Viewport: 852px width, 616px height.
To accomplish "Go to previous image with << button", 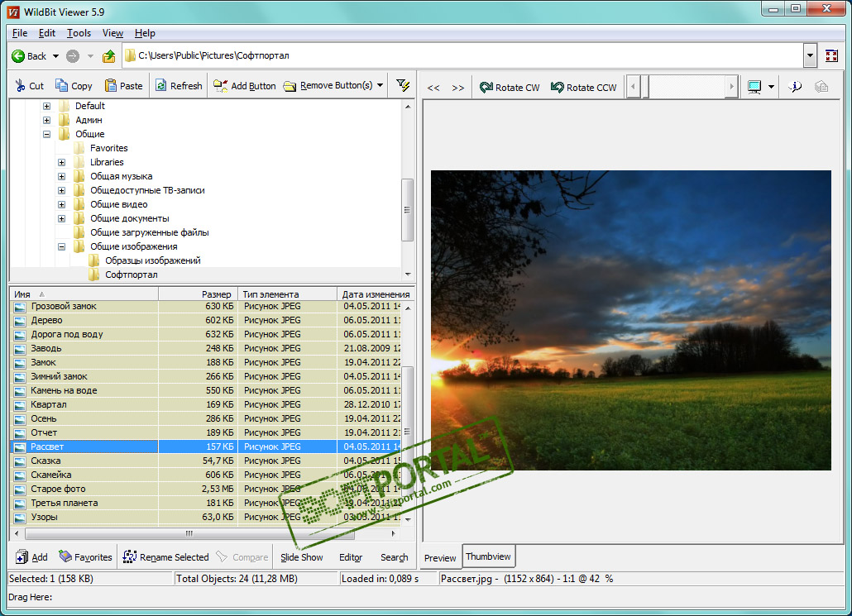I will 433,88.
